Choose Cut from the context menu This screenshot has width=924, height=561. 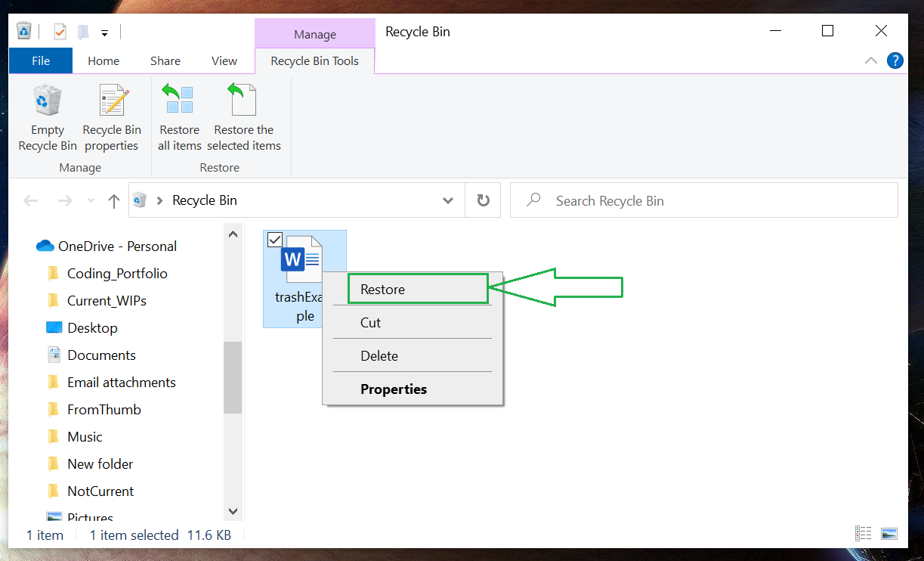[x=413, y=322]
